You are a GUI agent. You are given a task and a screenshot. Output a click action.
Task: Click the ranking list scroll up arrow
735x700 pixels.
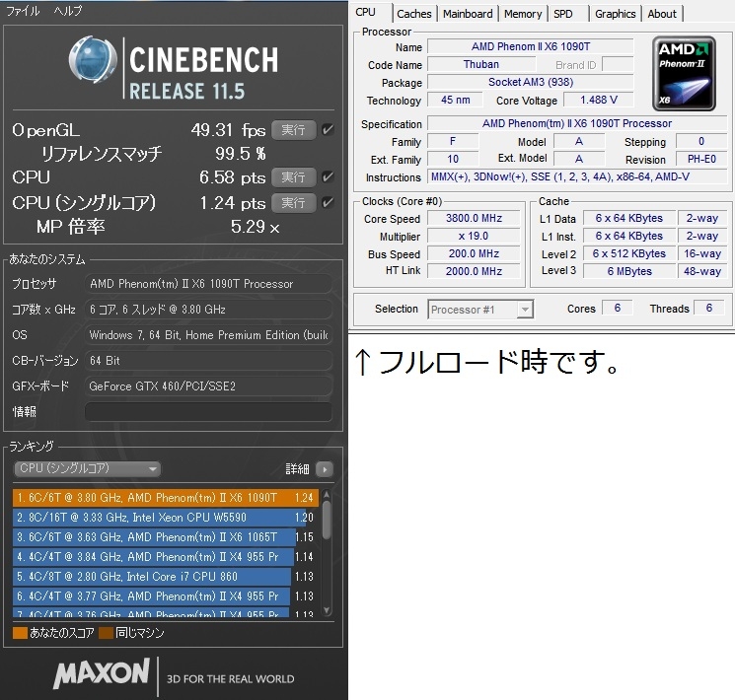[327, 494]
